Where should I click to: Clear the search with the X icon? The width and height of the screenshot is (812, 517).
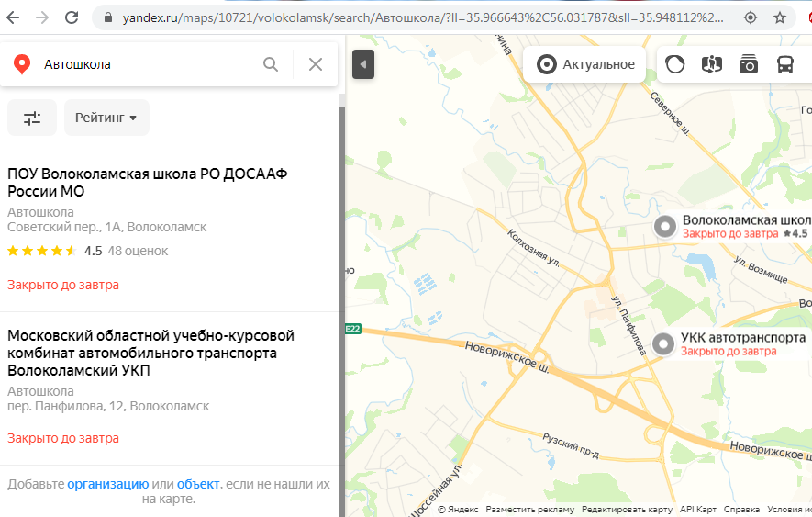pyautogui.click(x=316, y=64)
